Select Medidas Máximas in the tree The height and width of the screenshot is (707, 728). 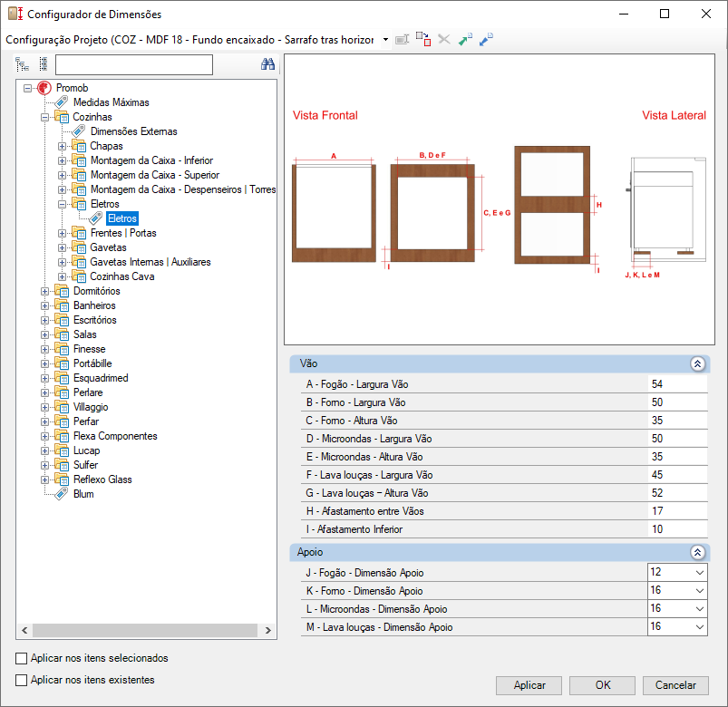(x=111, y=102)
